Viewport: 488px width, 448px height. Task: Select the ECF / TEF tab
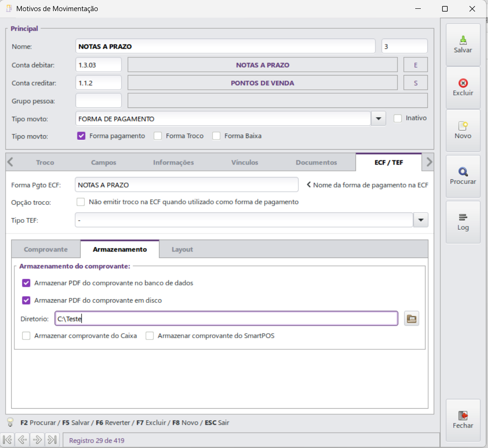(389, 163)
